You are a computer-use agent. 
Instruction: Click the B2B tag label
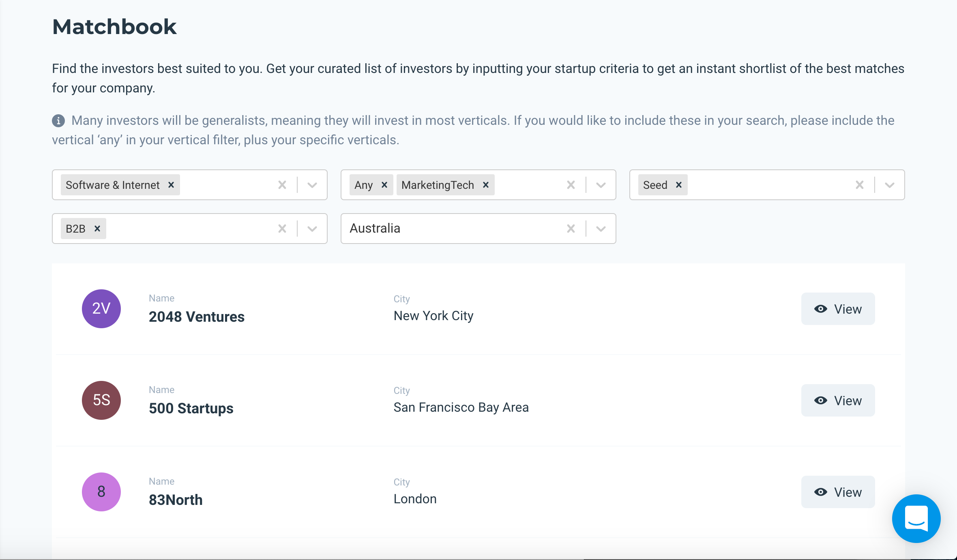click(x=75, y=229)
